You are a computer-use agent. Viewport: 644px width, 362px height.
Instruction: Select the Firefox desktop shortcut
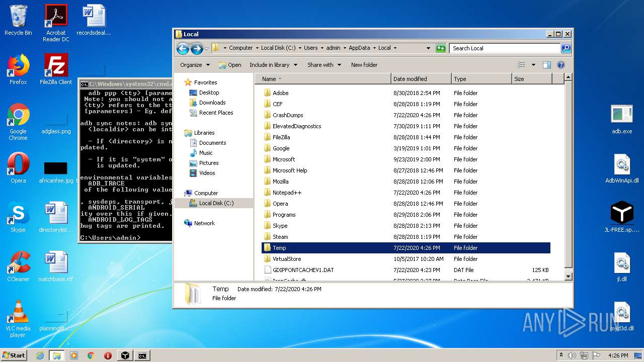[x=18, y=69]
